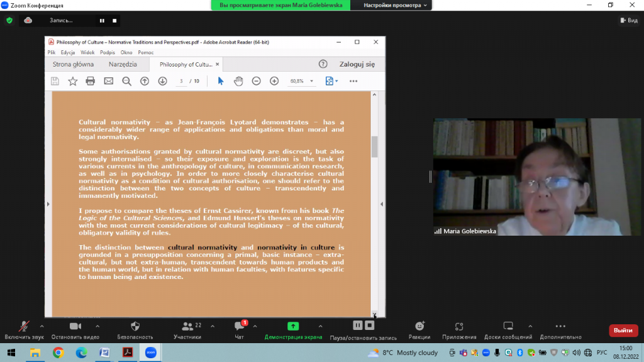Click the star bookmark icon in Acrobat
This screenshot has height=362, width=644.
(73, 81)
